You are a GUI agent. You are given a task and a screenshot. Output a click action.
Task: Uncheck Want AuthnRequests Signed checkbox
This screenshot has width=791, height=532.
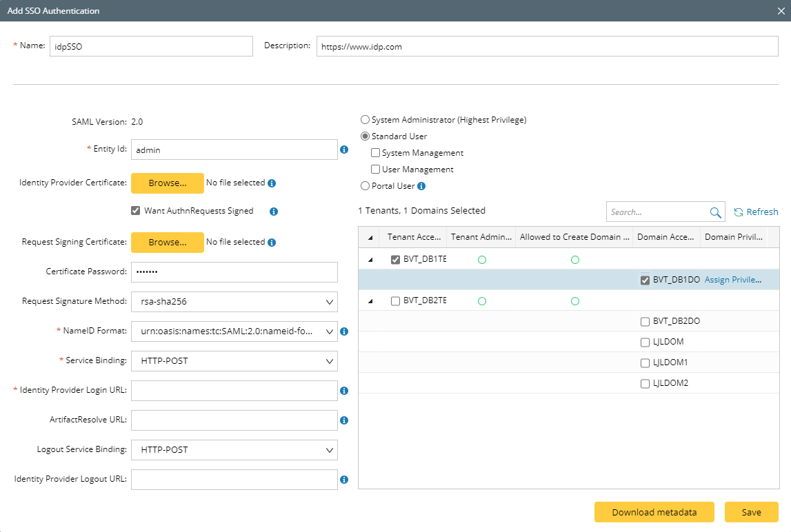coord(136,211)
